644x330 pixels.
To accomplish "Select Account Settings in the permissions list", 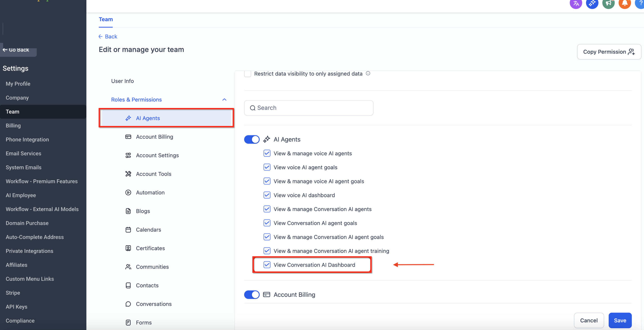I will pyautogui.click(x=157, y=155).
